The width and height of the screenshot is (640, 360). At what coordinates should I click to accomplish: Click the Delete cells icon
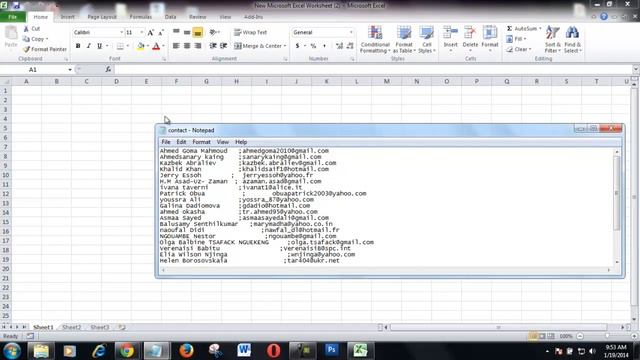pos(470,33)
